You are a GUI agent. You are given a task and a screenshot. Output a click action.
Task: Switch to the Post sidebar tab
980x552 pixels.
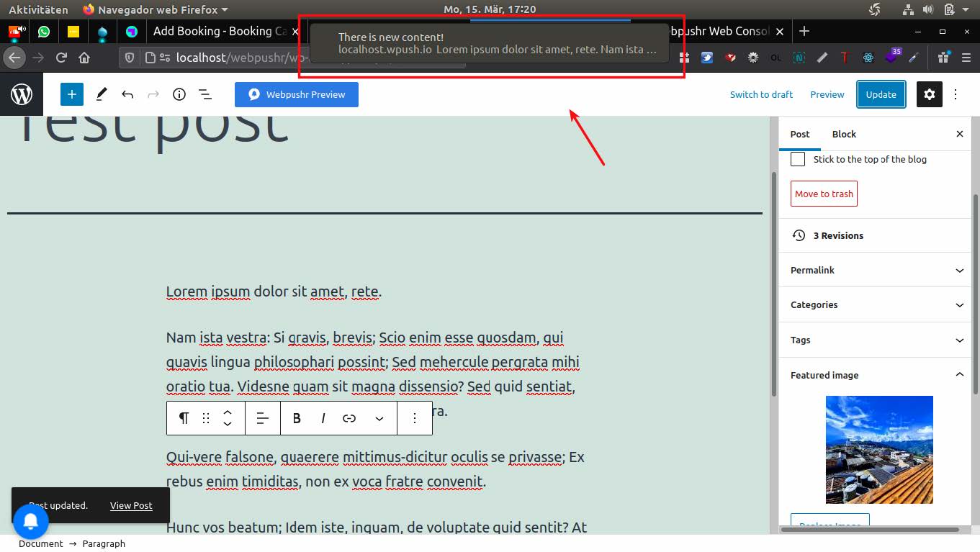(x=800, y=134)
